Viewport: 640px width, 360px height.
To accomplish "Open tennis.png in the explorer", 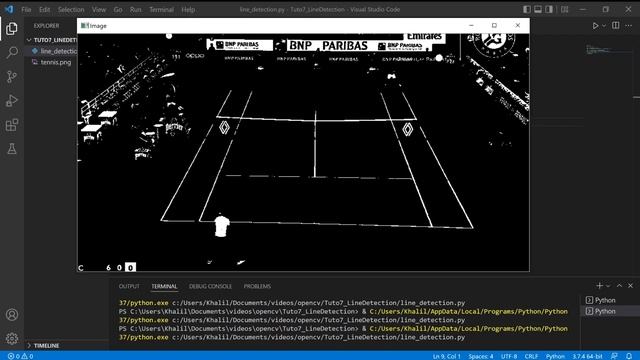I will coord(51,62).
